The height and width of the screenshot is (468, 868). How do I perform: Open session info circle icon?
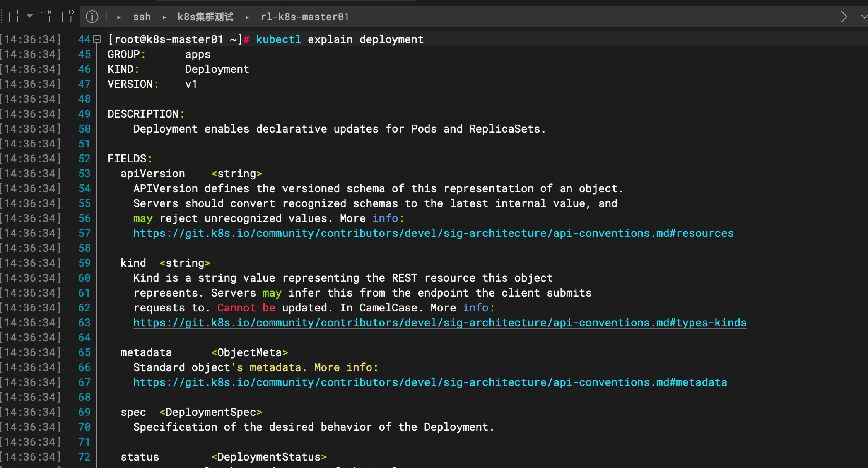click(92, 17)
